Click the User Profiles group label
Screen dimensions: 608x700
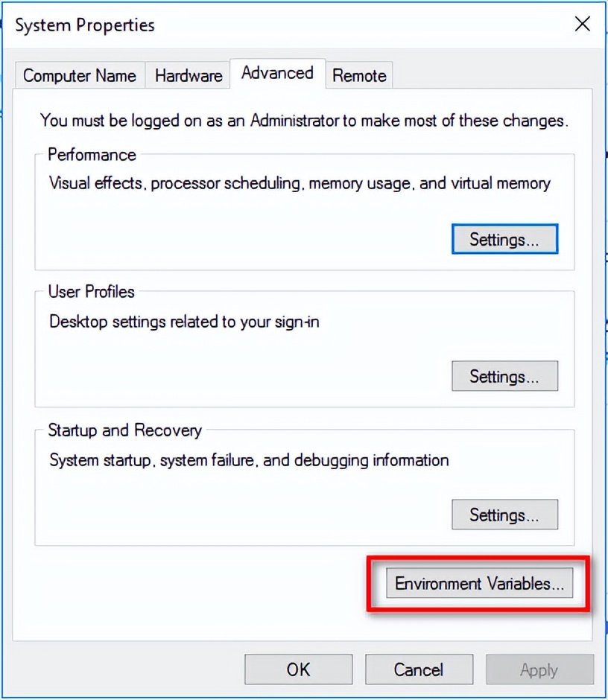coord(92,292)
